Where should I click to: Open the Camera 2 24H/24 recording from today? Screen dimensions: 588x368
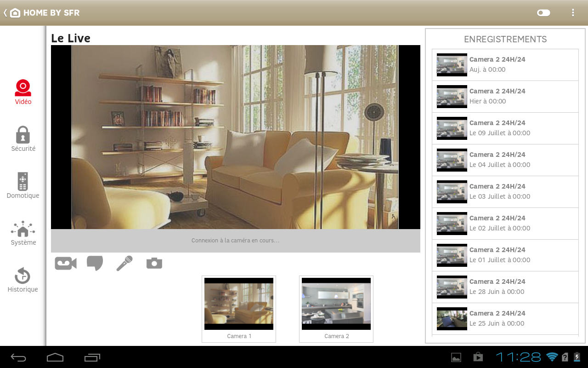point(505,64)
